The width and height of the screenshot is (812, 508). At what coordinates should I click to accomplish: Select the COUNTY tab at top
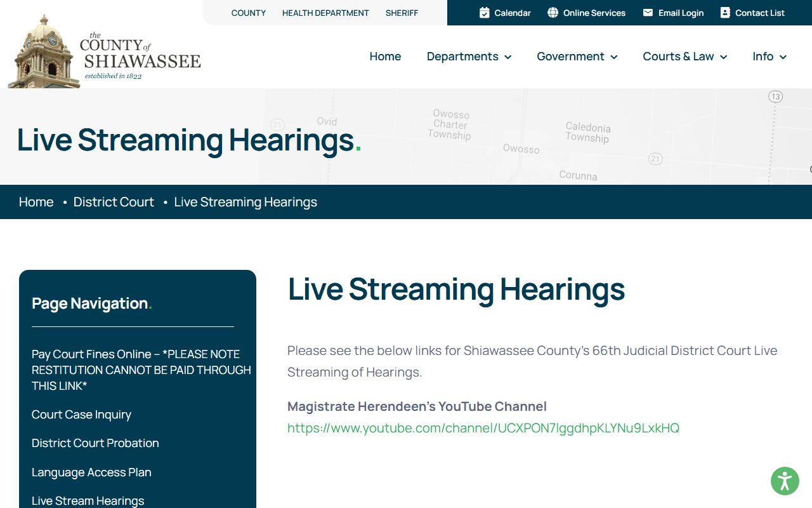(249, 13)
